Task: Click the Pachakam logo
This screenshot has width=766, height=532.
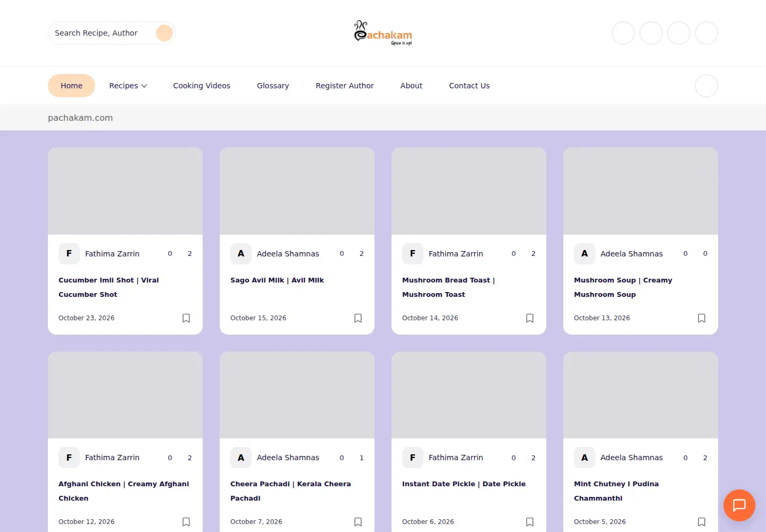Action: pyautogui.click(x=383, y=33)
